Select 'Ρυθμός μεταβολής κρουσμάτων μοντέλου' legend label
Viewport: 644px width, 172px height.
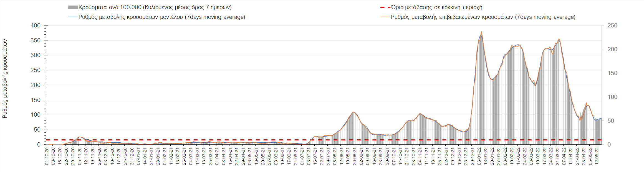(x=162, y=17)
